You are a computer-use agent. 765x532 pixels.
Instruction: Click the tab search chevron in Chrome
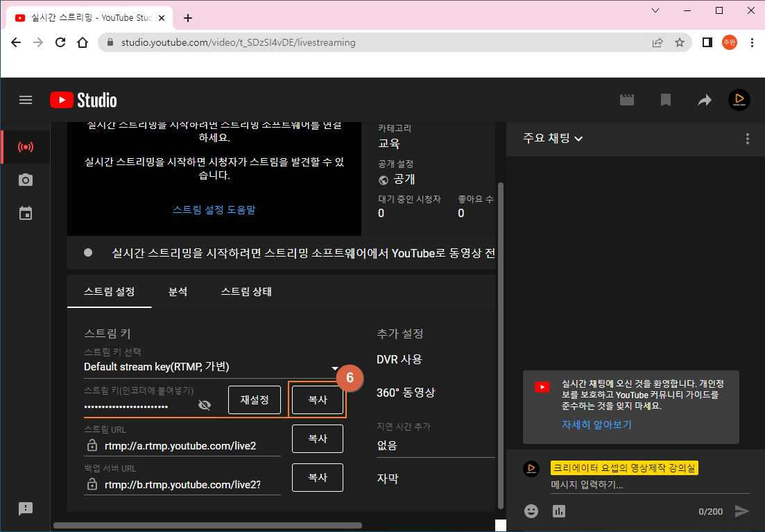pos(655,10)
